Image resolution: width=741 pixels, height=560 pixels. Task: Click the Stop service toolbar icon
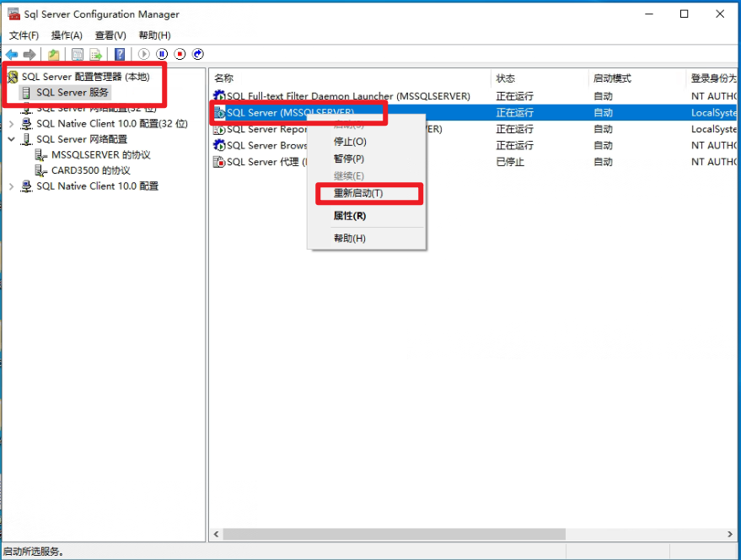click(x=180, y=54)
